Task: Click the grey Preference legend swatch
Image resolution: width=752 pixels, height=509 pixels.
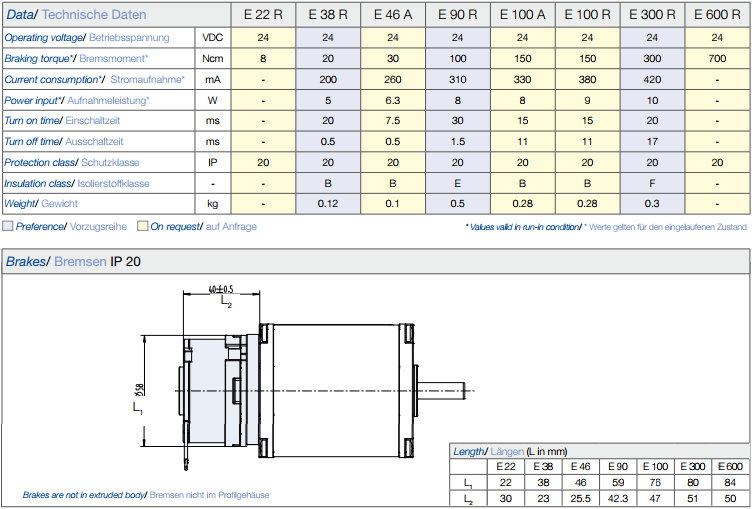Action: pos(8,226)
